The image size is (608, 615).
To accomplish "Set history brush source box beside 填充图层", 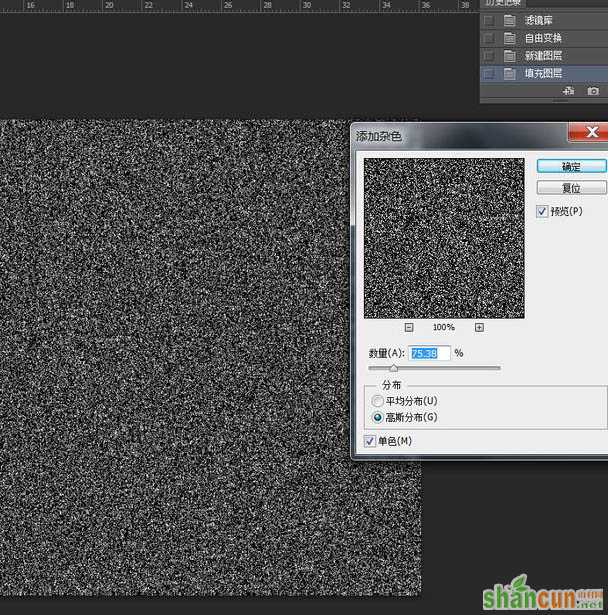I will click(489, 73).
